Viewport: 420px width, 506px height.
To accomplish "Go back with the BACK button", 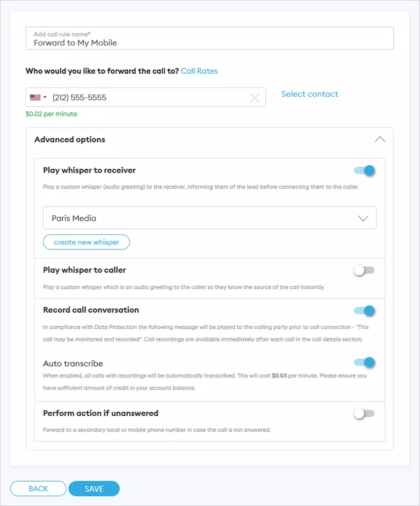I will click(x=38, y=489).
